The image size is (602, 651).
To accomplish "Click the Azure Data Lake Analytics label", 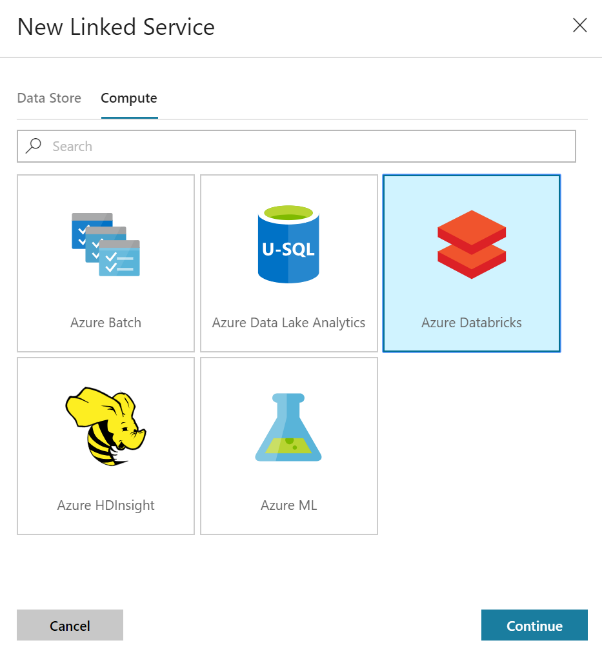I will click(x=289, y=323).
